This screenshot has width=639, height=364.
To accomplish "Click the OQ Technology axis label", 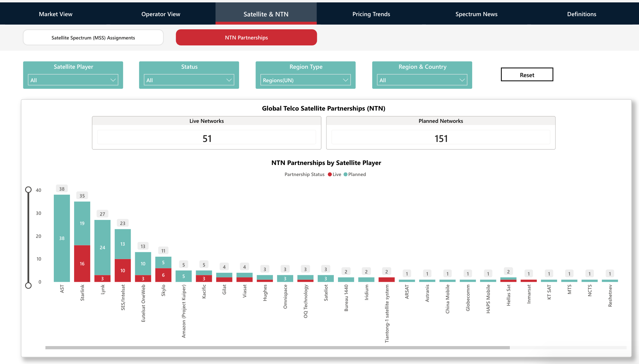I will pos(305,301).
